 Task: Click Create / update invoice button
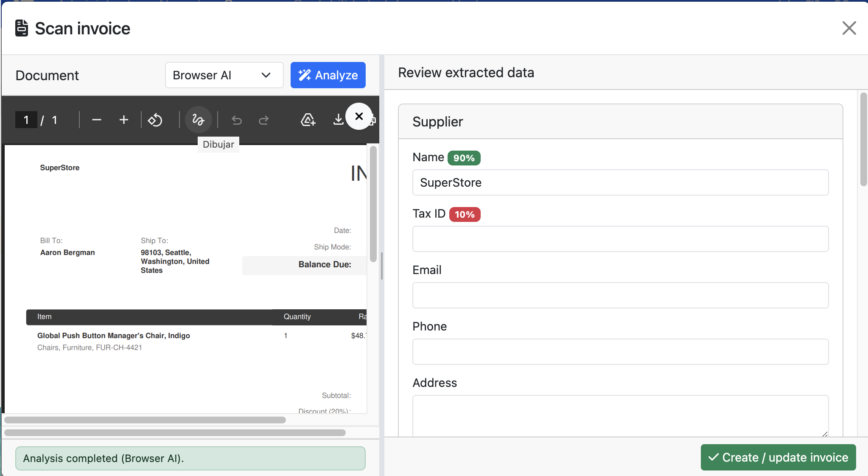coord(778,457)
